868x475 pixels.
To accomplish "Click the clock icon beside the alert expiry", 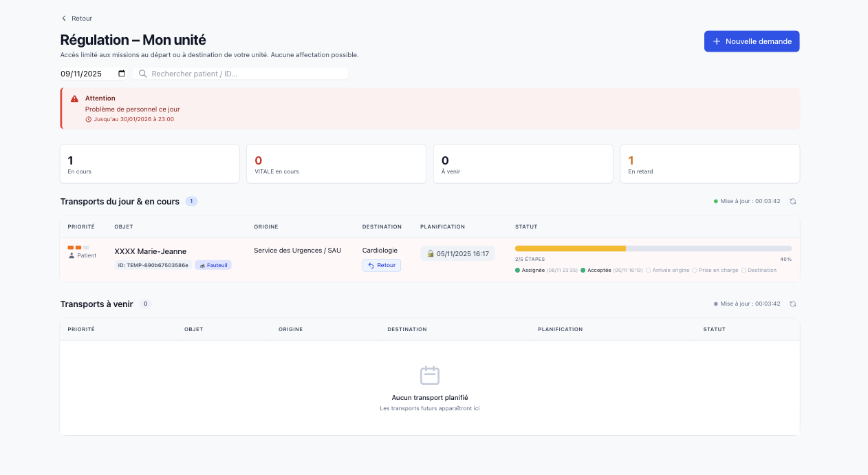I will click(89, 119).
